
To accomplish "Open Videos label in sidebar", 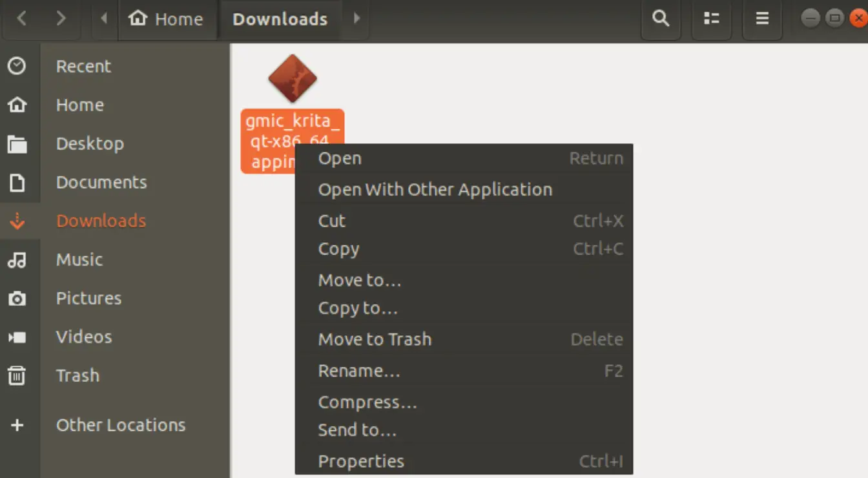I will tap(84, 337).
